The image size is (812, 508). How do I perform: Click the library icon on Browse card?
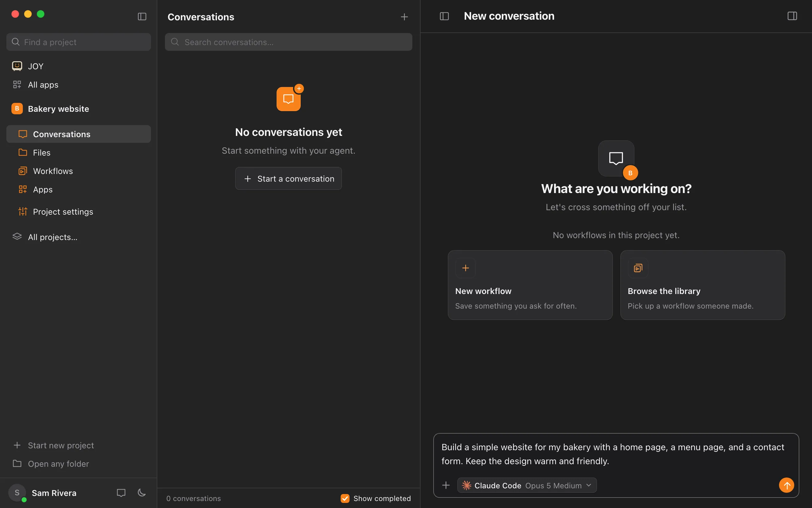pyautogui.click(x=638, y=268)
